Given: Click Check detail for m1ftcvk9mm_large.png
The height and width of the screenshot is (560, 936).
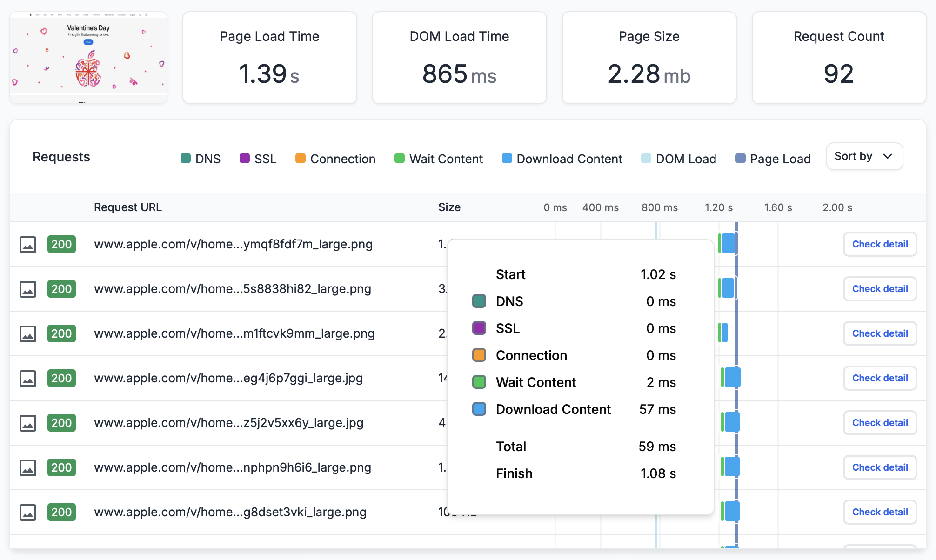Looking at the screenshot, I should 880,333.
